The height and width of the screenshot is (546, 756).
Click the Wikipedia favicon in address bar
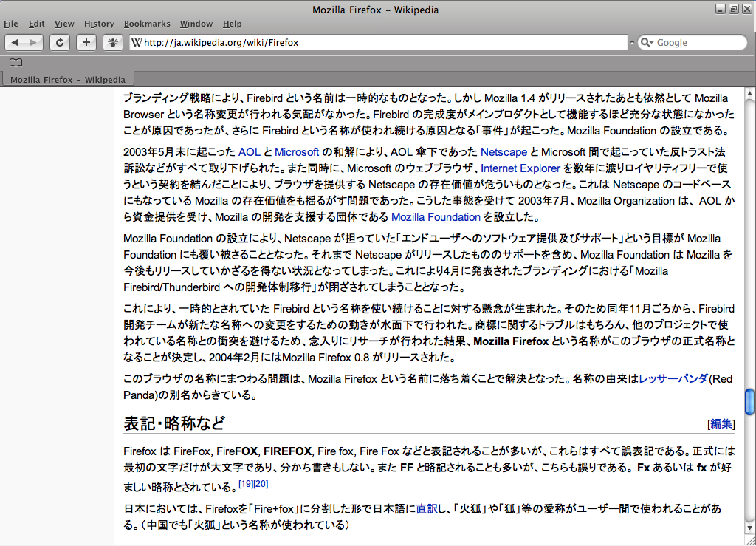coord(137,43)
